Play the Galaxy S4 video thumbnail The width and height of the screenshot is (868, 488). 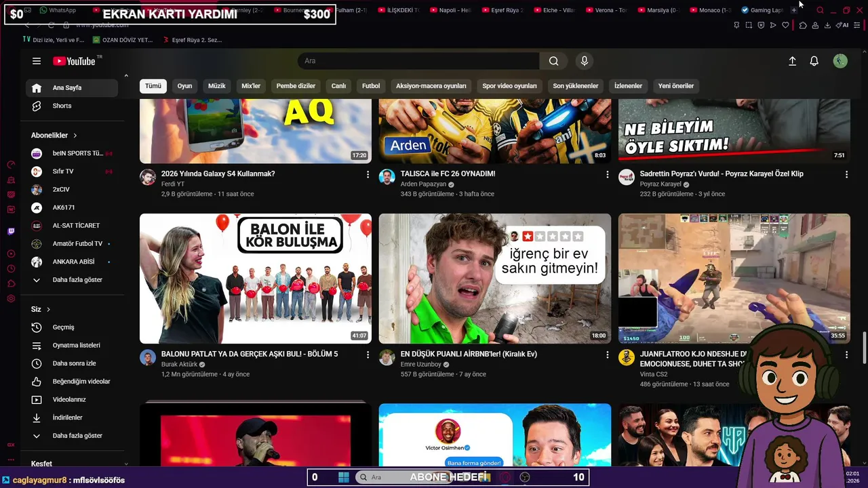[x=256, y=131]
